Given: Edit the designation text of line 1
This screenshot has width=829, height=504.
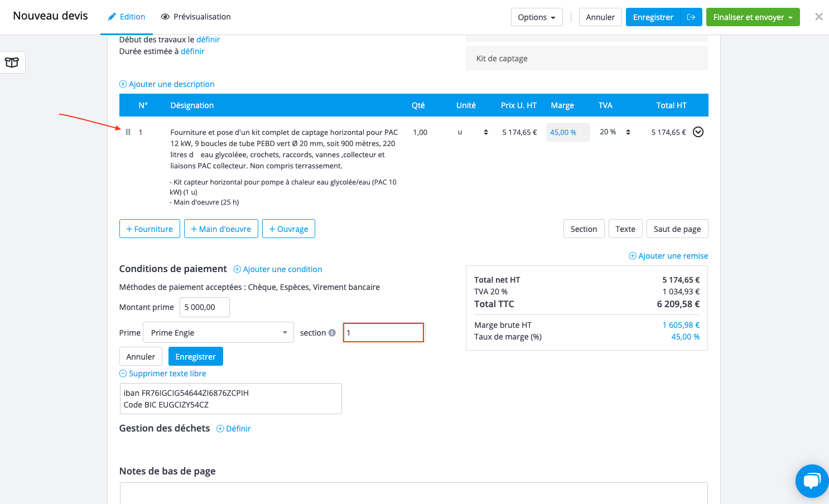Looking at the screenshot, I should coord(285,149).
